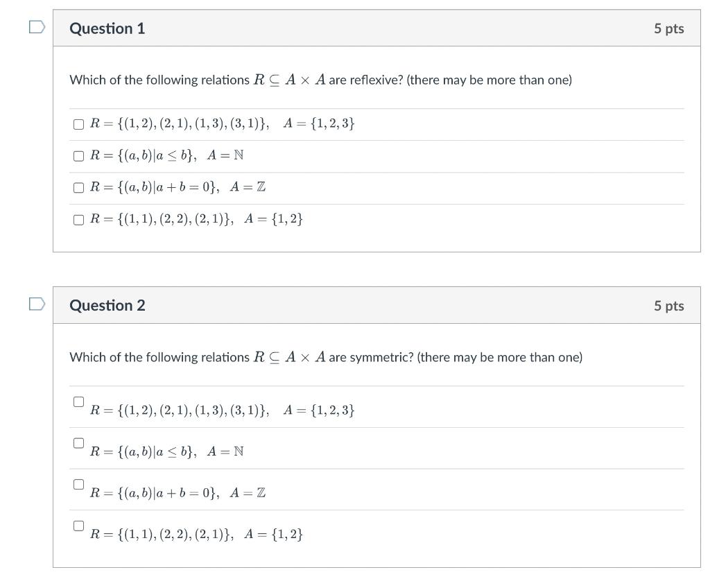Select the relation R = {(a,b)|a ≤ b} in Question 1

pyautogui.click(x=78, y=155)
